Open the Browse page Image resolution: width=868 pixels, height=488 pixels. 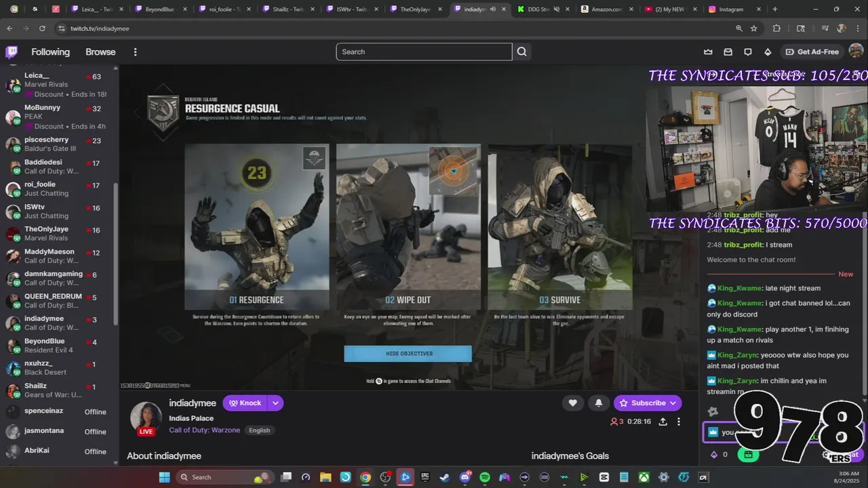pyautogui.click(x=100, y=52)
